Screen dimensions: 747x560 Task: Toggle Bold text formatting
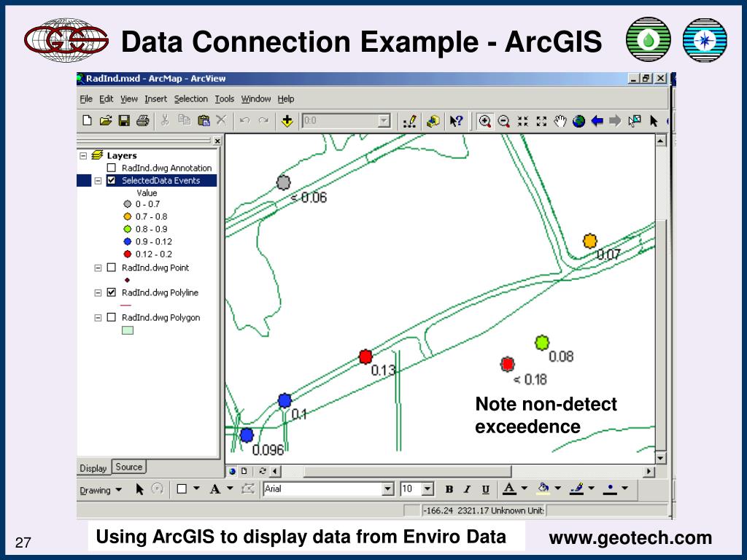click(449, 489)
